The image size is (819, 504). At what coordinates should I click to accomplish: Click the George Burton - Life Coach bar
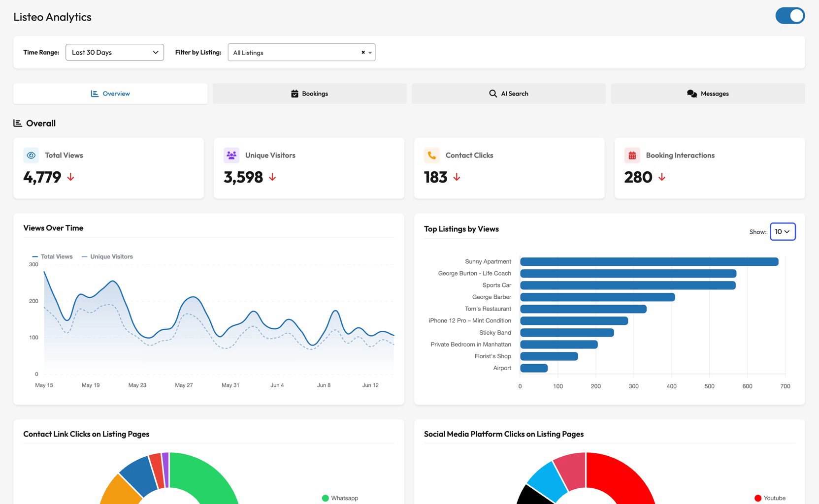pos(628,273)
